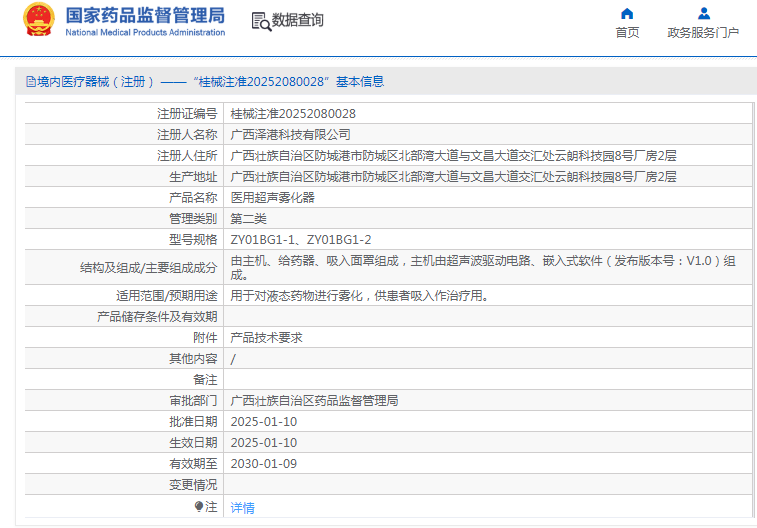757x528 pixels.
Task: Select registration number value 桂械注准20252080028
Action: pos(293,114)
